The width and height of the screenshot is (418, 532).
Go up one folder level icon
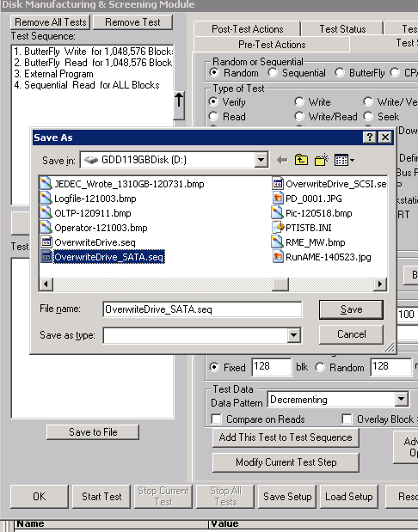point(301,160)
